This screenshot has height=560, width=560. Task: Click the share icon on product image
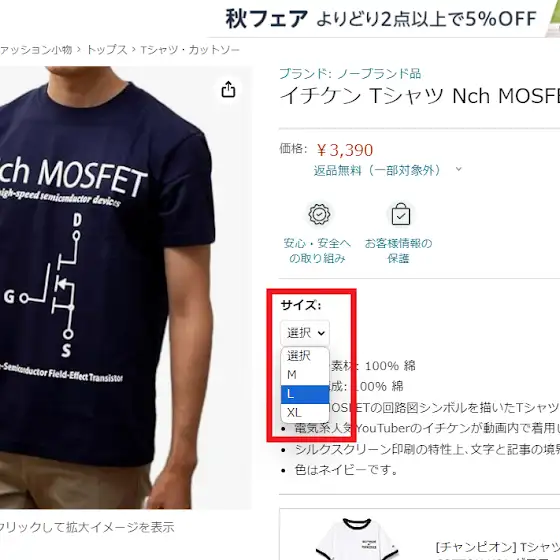(x=228, y=89)
